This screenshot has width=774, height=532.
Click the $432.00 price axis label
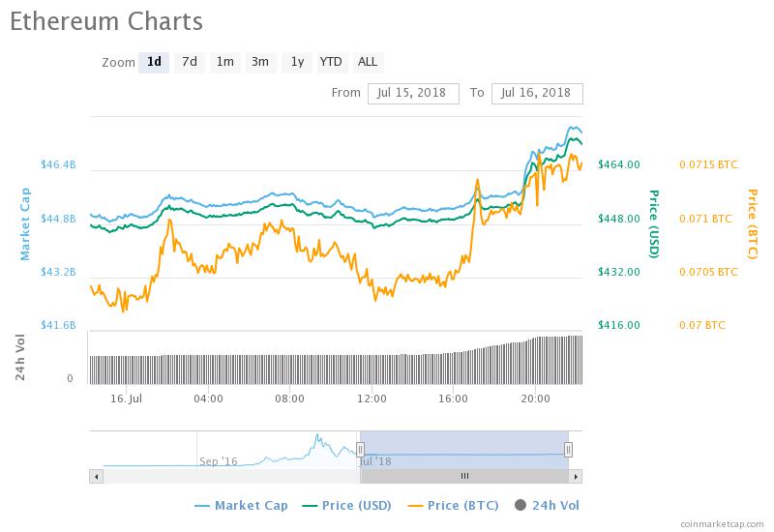click(619, 272)
